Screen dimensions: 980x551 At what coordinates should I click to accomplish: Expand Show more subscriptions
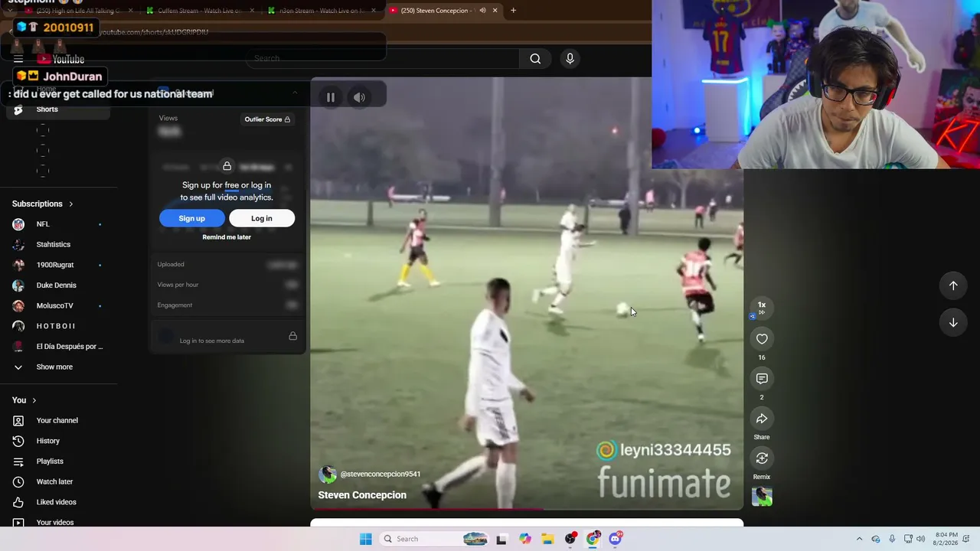55,367
